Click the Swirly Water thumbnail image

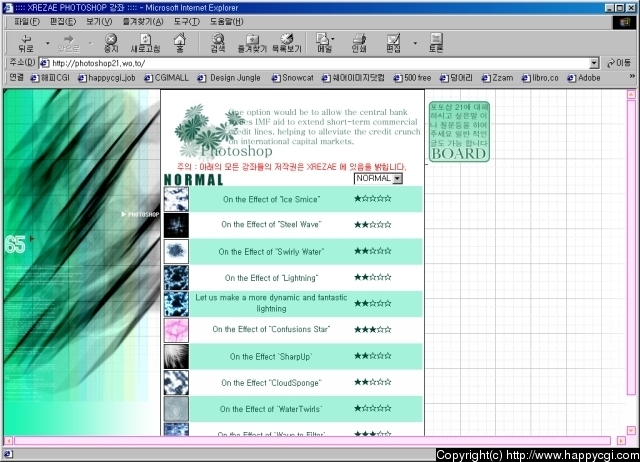click(176, 251)
